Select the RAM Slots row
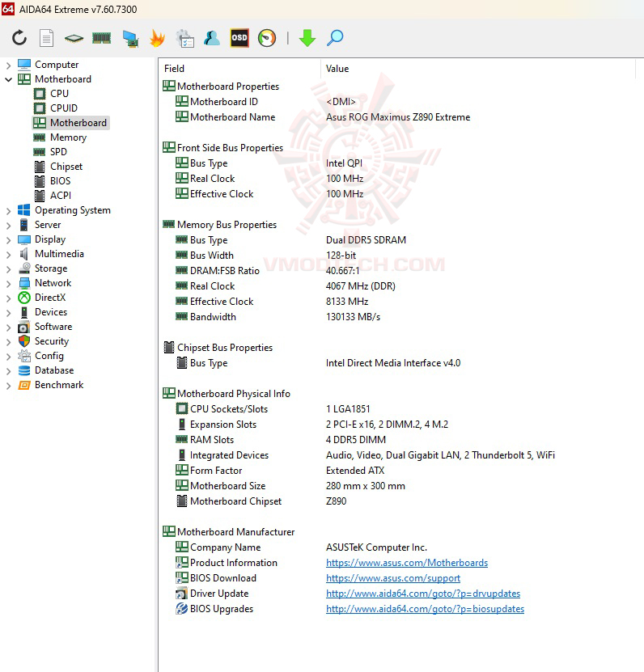This screenshot has width=644, height=672. coord(281,440)
